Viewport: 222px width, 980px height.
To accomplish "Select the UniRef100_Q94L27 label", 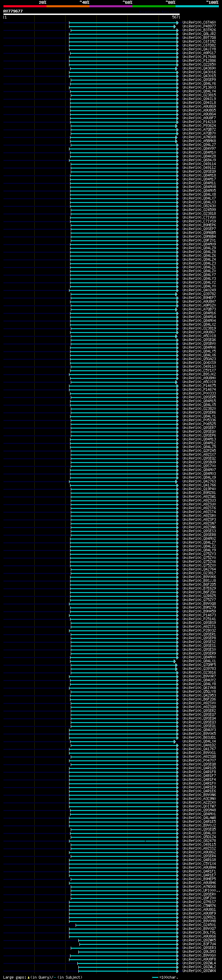I will click(x=199, y=145).
